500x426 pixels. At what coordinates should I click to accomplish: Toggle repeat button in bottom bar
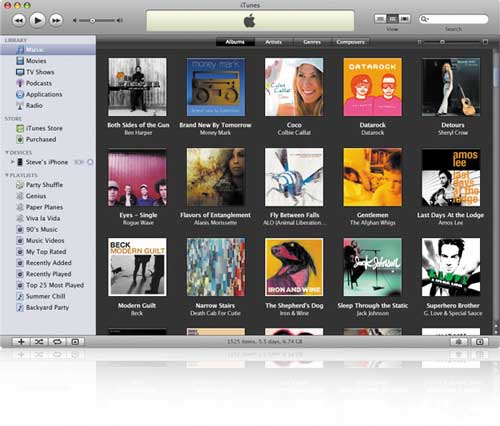coord(57,342)
